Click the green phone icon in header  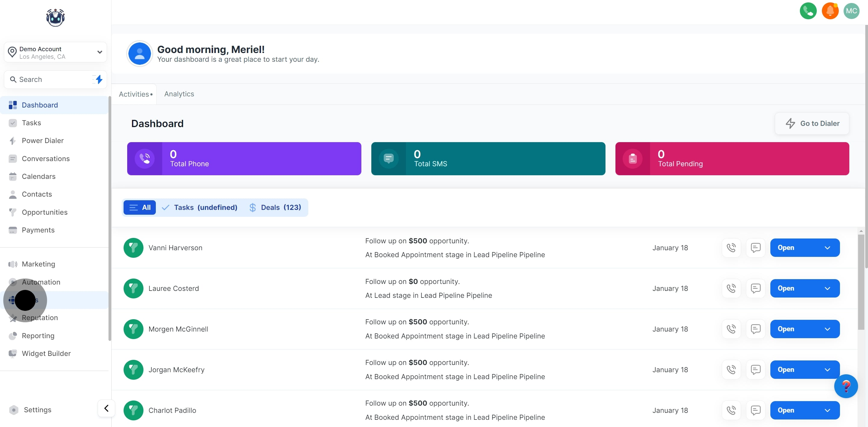808,11
